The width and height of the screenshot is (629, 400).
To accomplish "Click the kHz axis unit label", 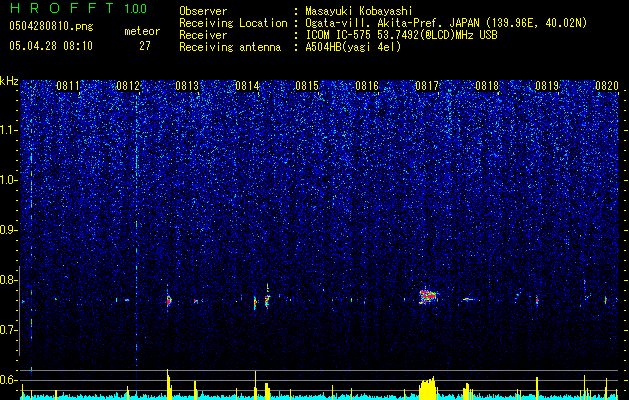I will (x=9, y=81).
